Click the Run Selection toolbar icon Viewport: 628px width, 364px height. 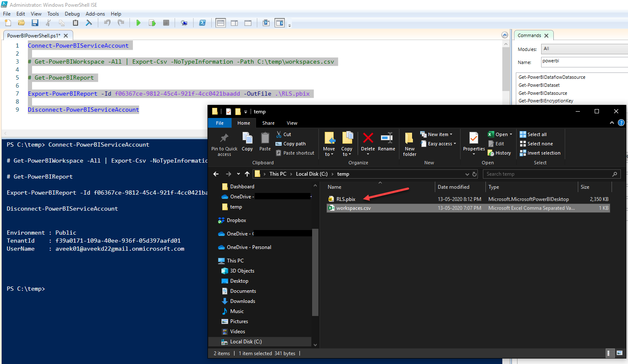tap(152, 23)
